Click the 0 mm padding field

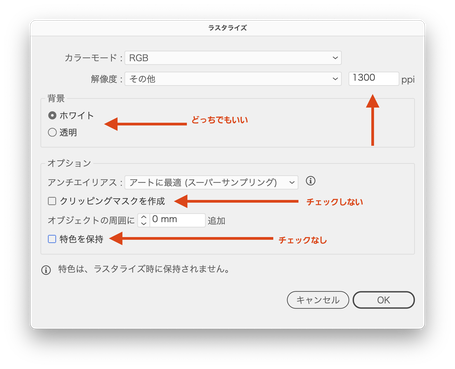[x=177, y=220]
